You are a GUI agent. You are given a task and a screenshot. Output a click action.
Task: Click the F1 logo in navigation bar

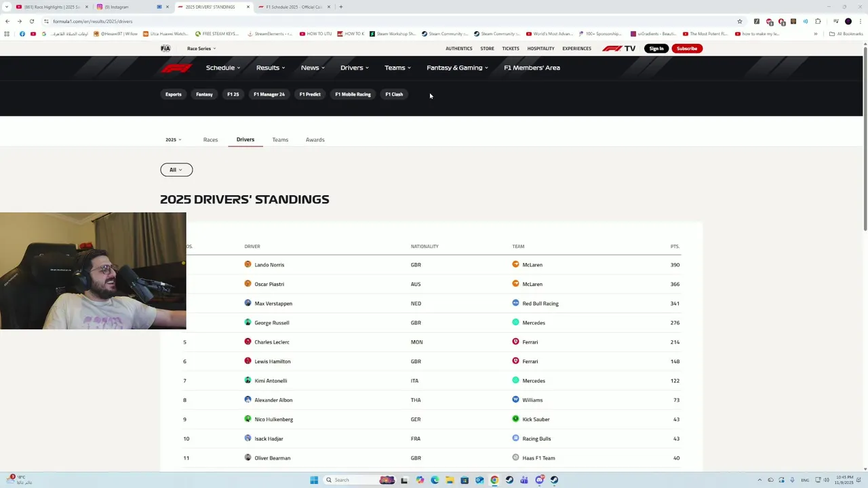tap(176, 68)
